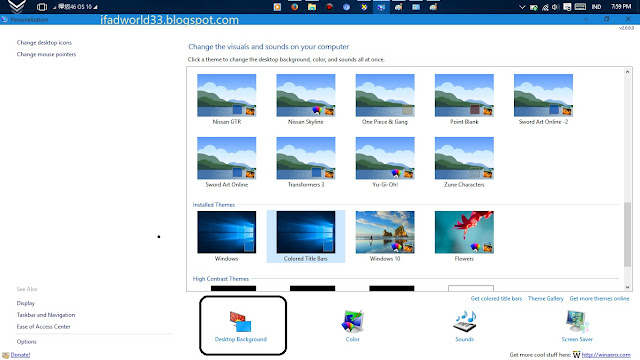Visit the http://winaero.com link
Screen dimensions: 640x360
[606, 355]
